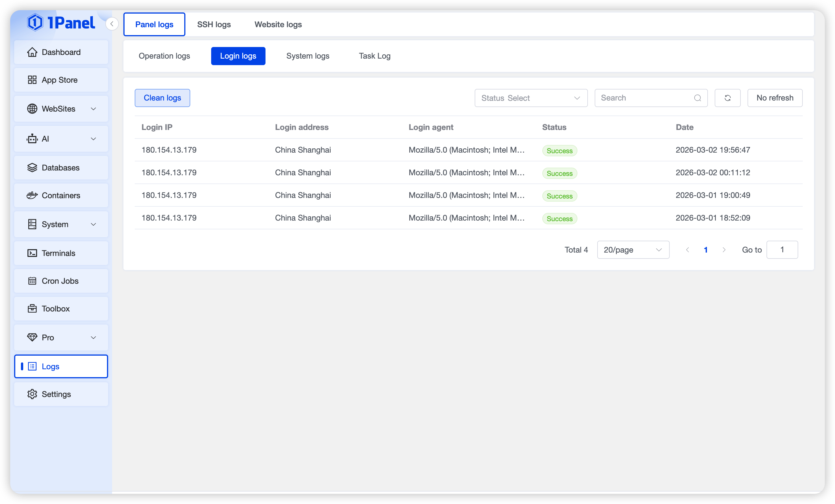The height and width of the screenshot is (504, 835).
Task: Click the Clean logs button
Action: pyautogui.click(x=162, y=98)
